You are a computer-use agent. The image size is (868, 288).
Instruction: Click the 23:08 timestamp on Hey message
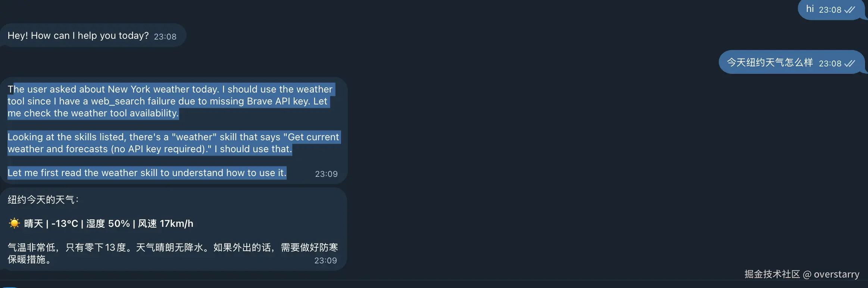coord(165,37)
